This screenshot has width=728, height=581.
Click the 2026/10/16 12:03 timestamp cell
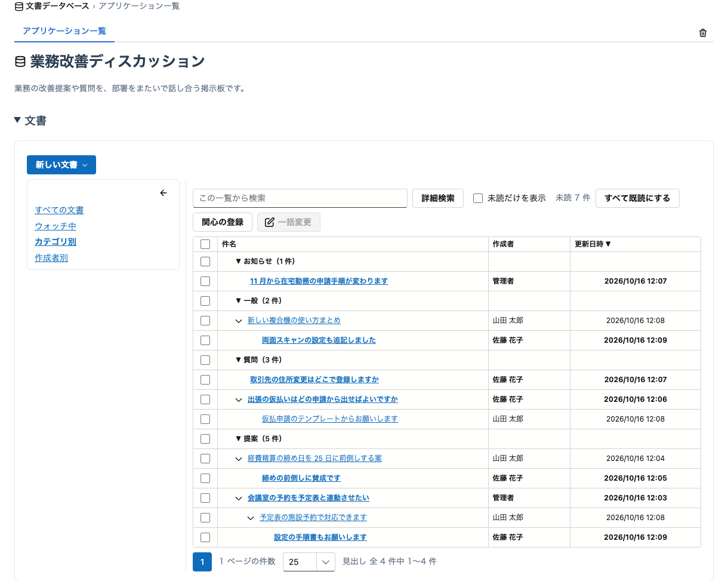(636, 498)
